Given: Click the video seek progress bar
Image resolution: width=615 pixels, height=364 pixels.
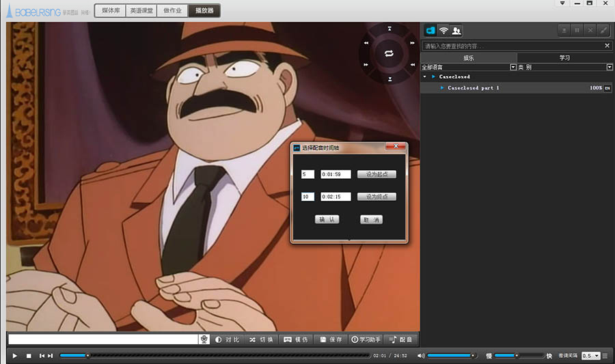Looking at the screenshot, I should point(215,355).
